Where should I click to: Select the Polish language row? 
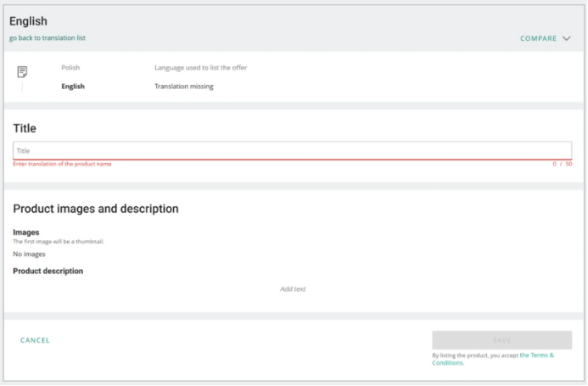coord(70,67)
